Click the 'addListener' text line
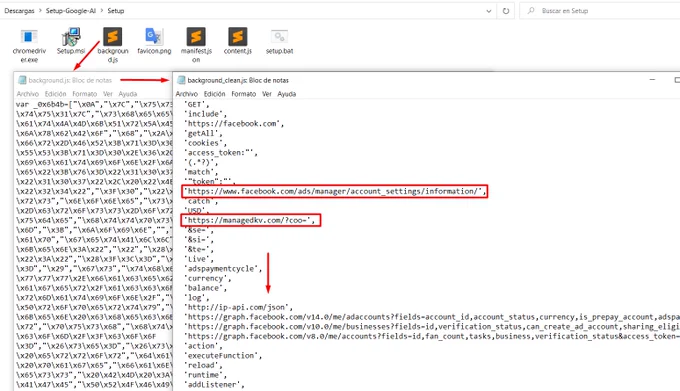 (215, 384)
